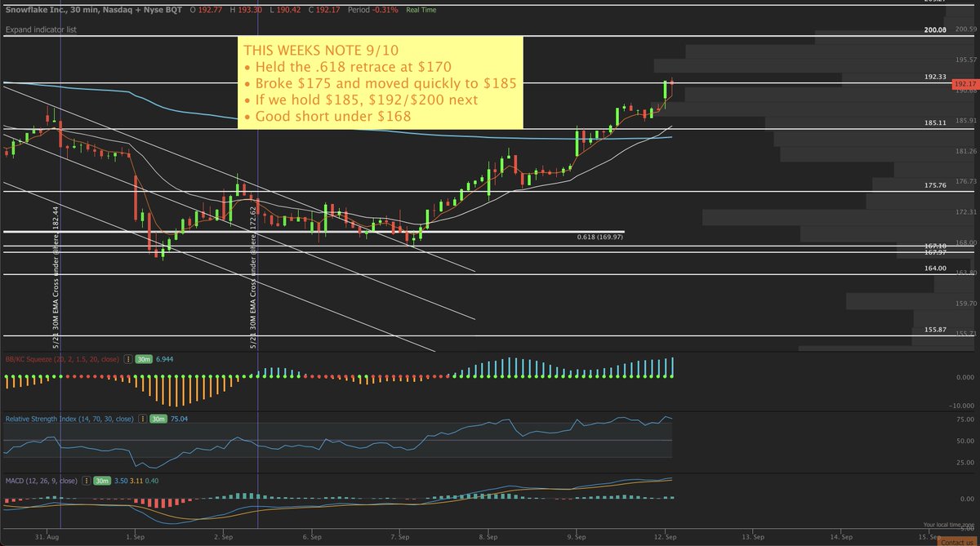This screenshot has height=546, width=980.
Task: Click the yellow THIS WEEKS NOTE 9/10 annotation
Action: tap(379, 82)
